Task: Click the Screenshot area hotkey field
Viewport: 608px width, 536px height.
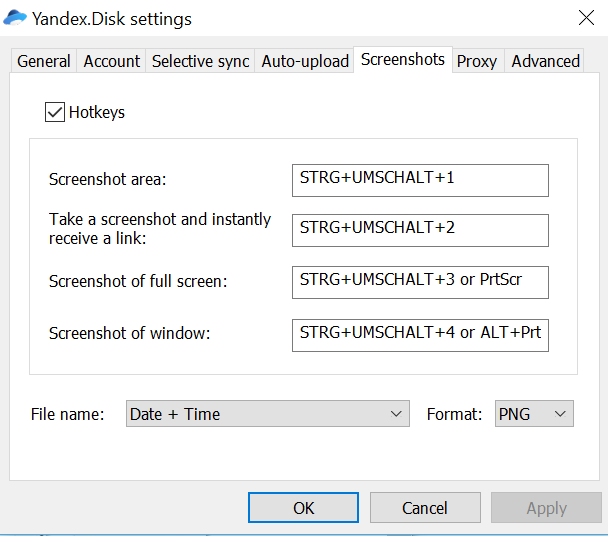Action: pyautogui.click(x=420, y=180)
